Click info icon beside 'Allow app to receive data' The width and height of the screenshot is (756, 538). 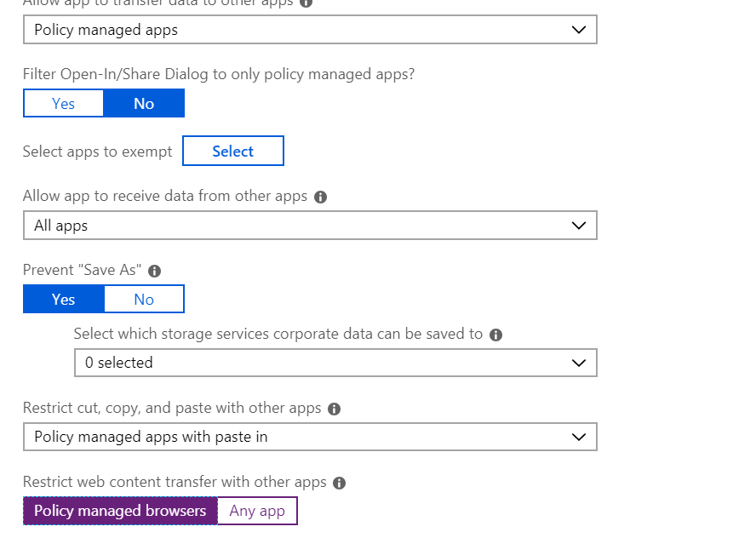click(320, 197)
